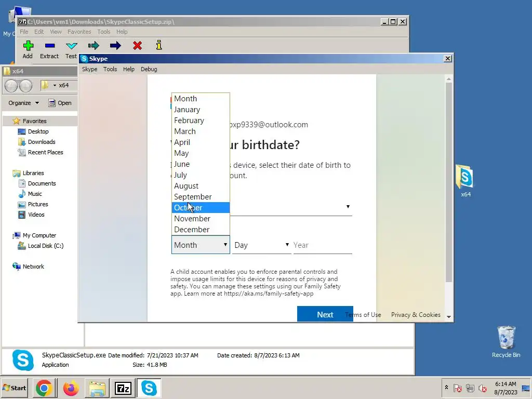
Task: Select My Computer in Explorer sidebar
Action: coord(39,235)
